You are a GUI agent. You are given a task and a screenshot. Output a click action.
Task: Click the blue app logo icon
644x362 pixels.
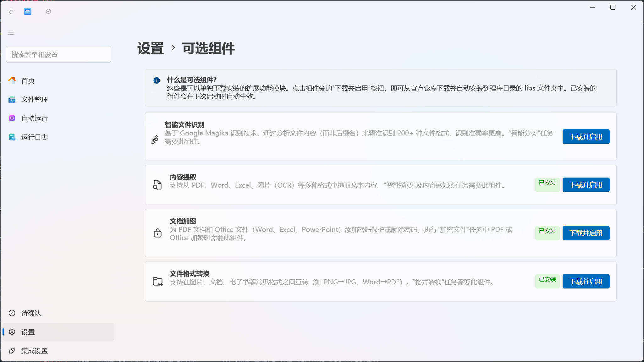click(28, 12)
